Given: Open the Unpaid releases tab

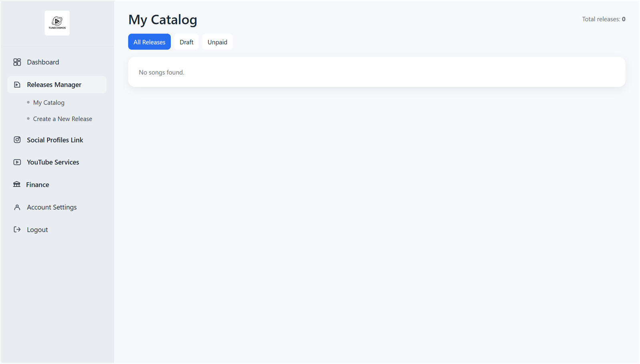Looking at the screenshot, I should [x=217, y=42].
